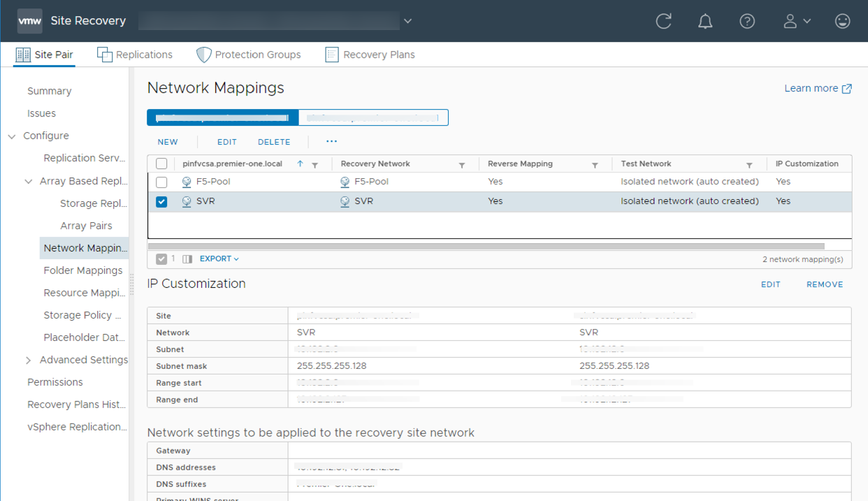868x501 pixels.
Task: Open Array Pairs in sidebar
Action: click(x=86, y=226)
